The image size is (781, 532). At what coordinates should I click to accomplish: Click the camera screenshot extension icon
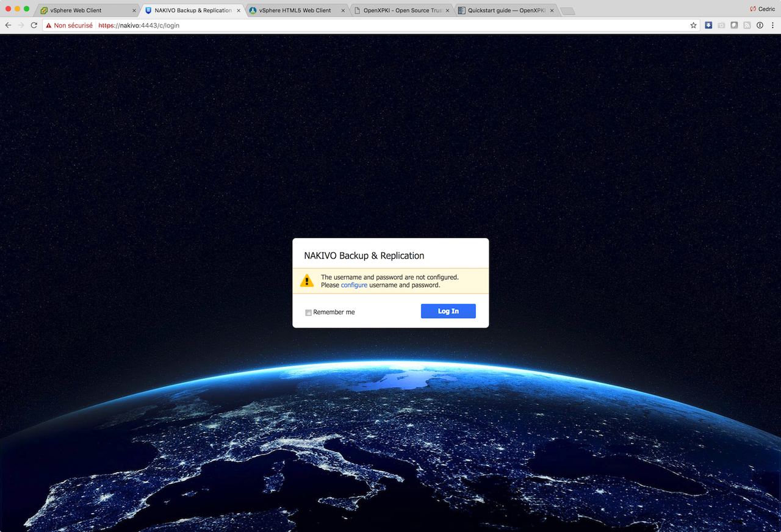[721, 26]
